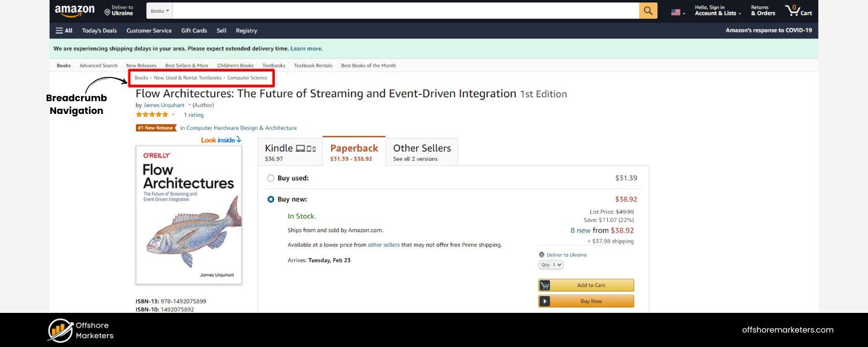Open the All hamburger menu

pos(64,31)
